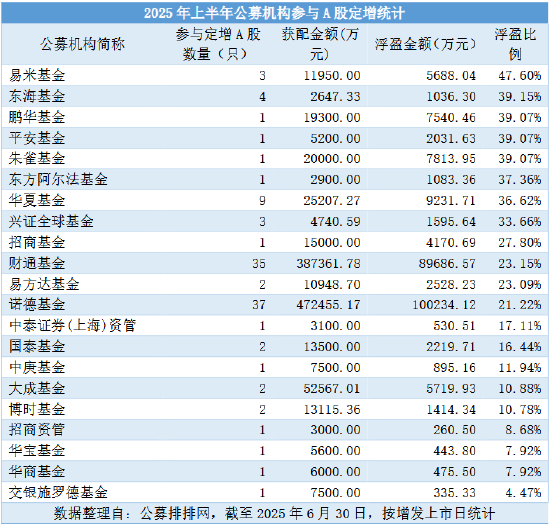This screenshot has height=526, width=550.
Task: Select the '浮盈比例' column header
Action: coord(515,44)
